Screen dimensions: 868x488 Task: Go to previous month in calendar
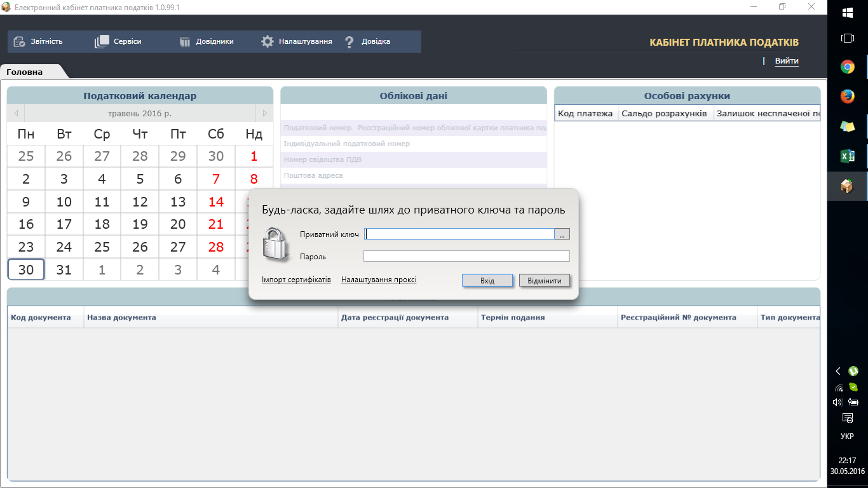(x=15, y=114)
